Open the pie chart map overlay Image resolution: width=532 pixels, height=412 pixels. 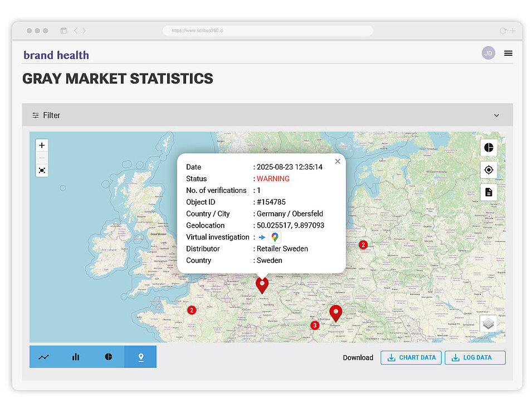[x=489, y=148]
